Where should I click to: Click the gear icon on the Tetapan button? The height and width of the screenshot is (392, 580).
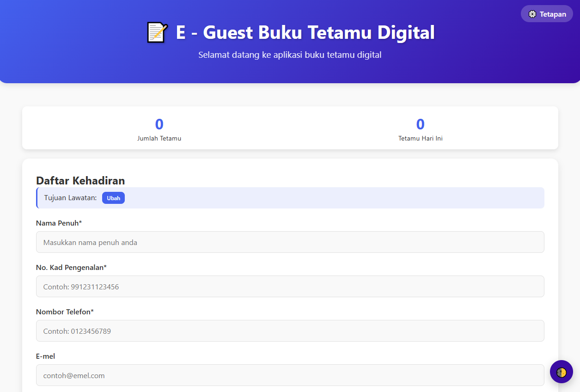pos(532,14)
